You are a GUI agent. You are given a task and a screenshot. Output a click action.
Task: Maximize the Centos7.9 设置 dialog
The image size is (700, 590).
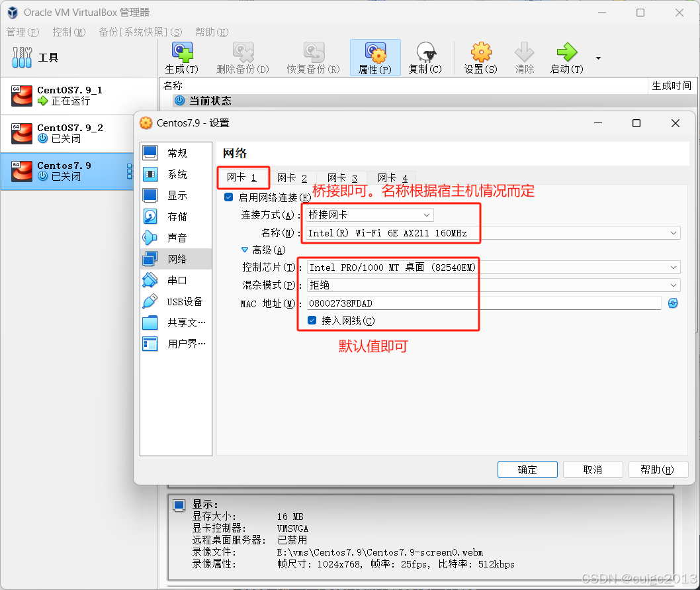636,123
